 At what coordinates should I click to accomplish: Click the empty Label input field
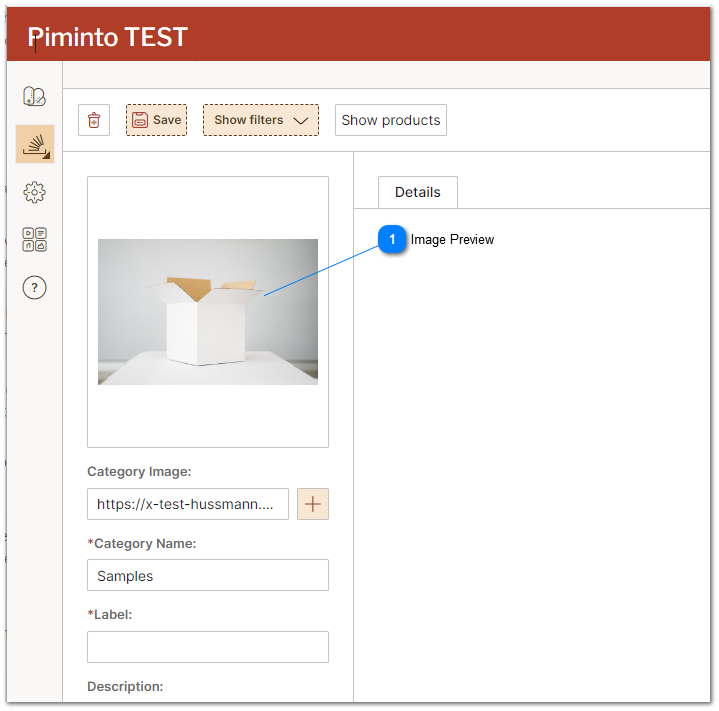point(208,647)
